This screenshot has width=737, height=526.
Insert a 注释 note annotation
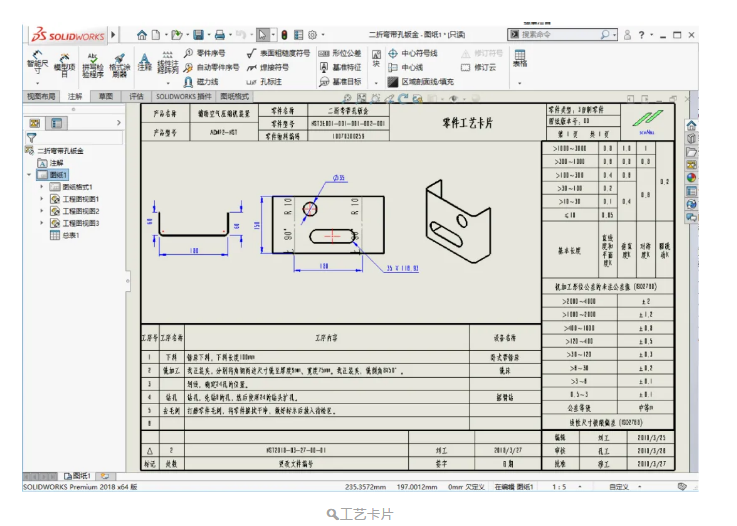coord(144,62)
